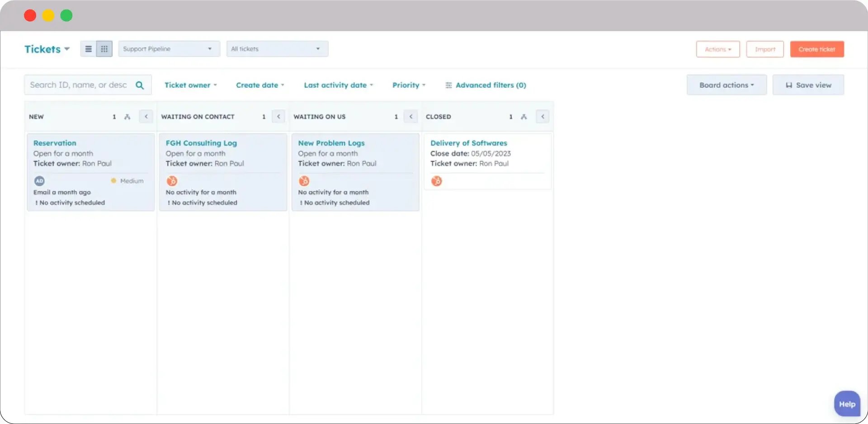Select the board view icon
This screenshot has width=868, height=424.
click(x=104, y=48)
